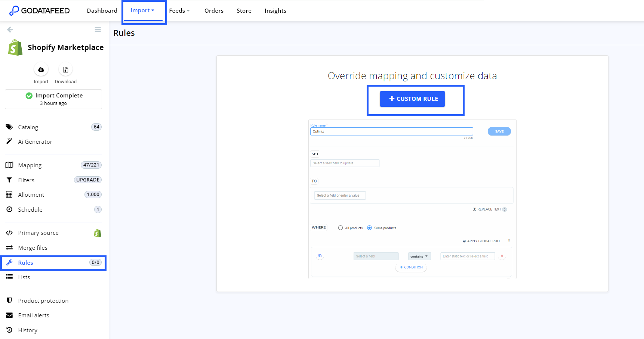
Task: Remove the condition using the red X icon
Action: pos(502,256)
